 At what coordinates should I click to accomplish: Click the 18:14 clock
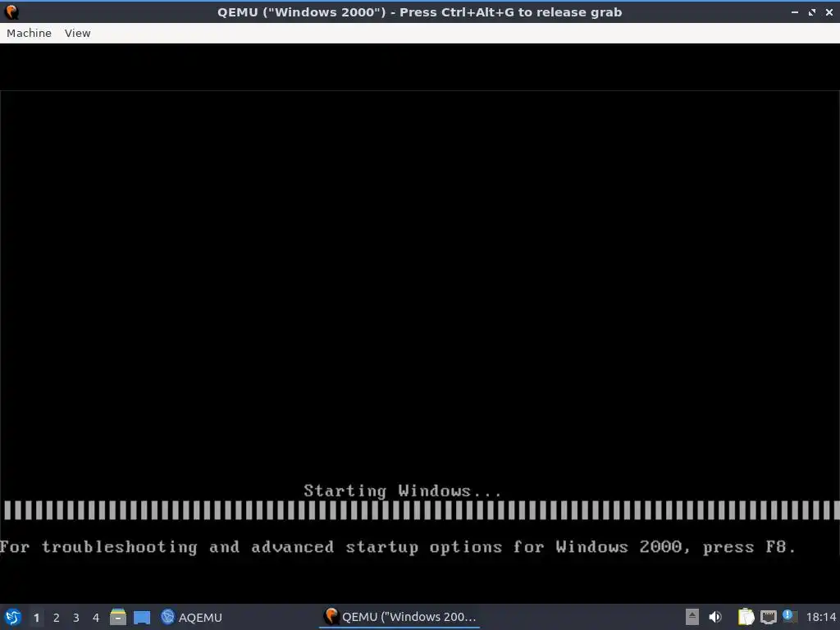tap(821, 617)
